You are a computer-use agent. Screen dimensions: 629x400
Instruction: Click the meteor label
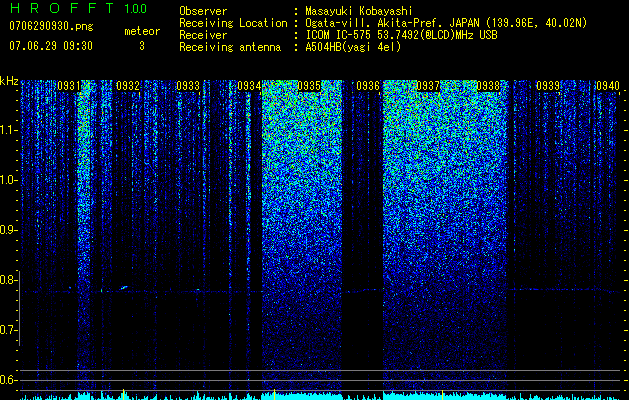[x=142, y=31]
